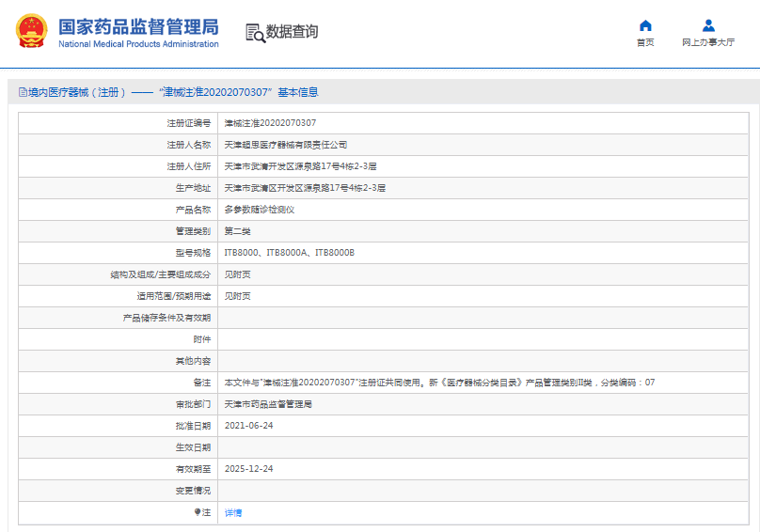Click the 型号规格 label

coord(194,253)
